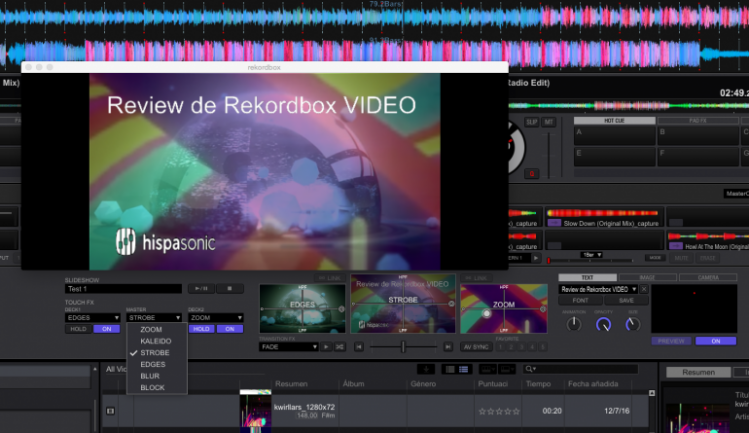Set five-star rating on kwirllars track

click(516, 411)
